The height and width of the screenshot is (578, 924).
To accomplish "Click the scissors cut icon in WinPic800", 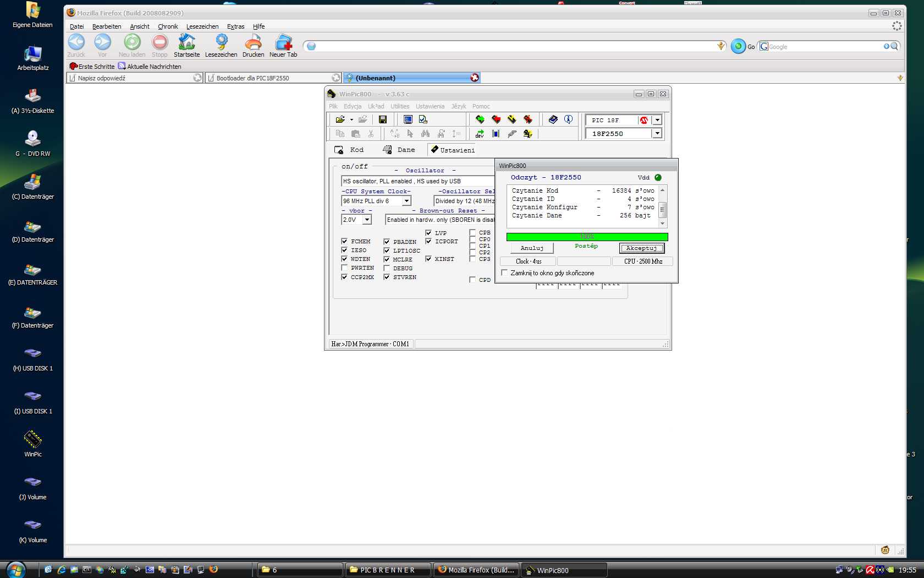I will 371,134.
